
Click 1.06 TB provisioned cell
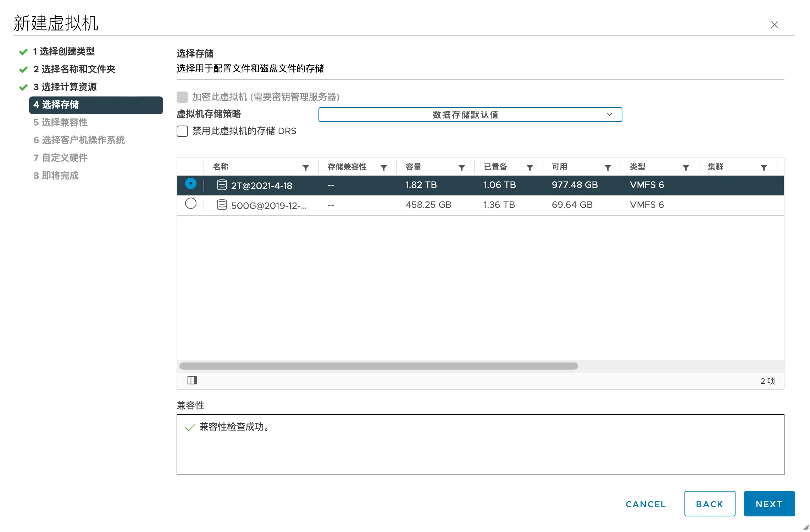coord(500,185)
